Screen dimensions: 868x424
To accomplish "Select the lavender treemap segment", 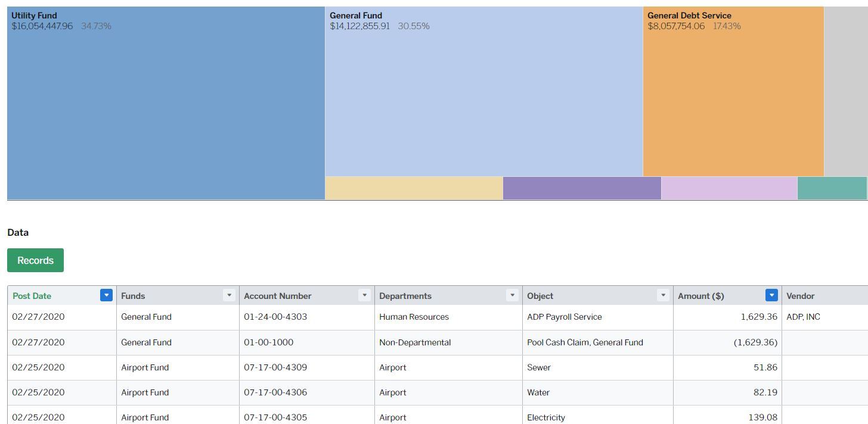I will [x=728, y=188].
